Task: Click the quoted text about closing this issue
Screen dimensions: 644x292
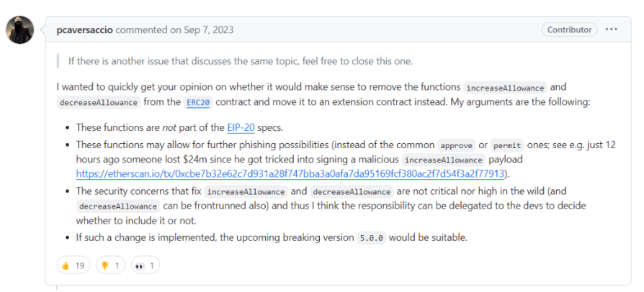Action: click(x=241, y=62)
